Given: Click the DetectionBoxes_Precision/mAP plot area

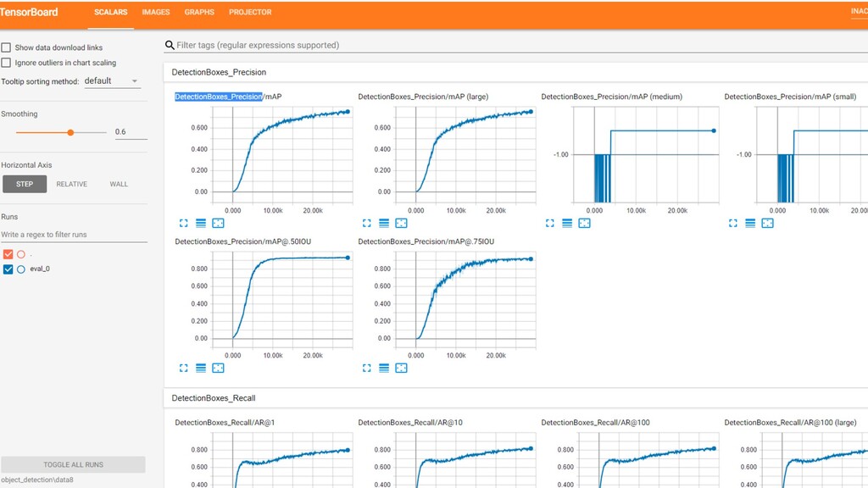Looking at the screenshot, I should (281, 155).
